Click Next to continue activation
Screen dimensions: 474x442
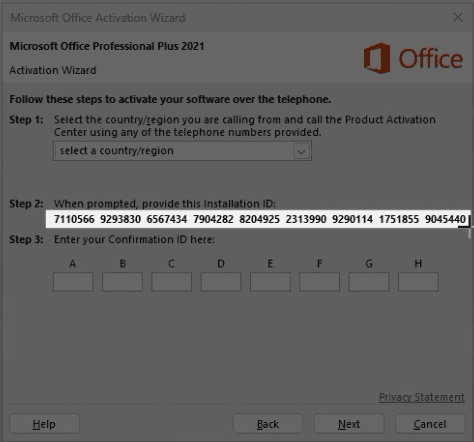coord(349,424)
